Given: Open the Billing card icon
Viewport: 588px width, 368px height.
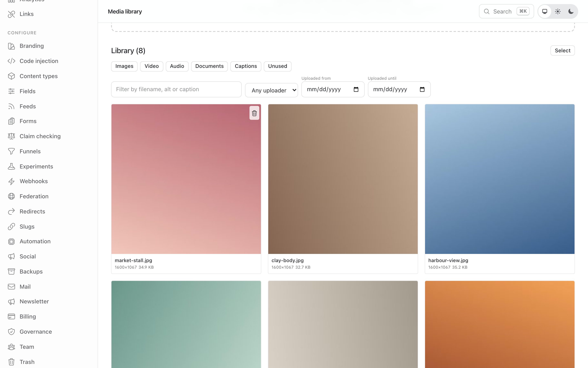Looking at the screenshot, I should 11,317.
